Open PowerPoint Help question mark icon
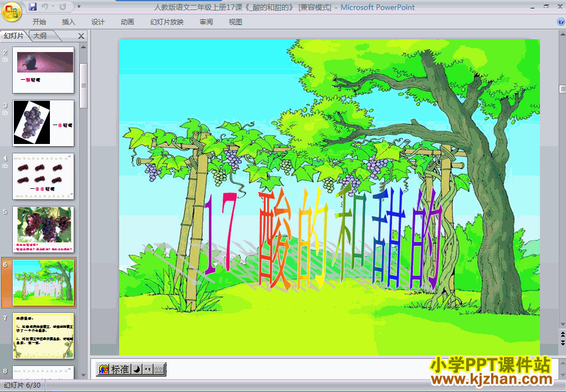The height and width of the screenshot is (392, 566). coord(561,22)
